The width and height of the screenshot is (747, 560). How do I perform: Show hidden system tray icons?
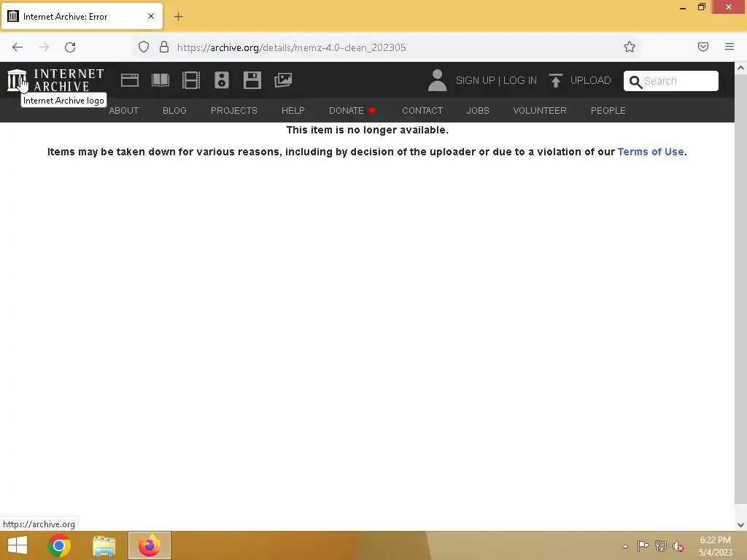point(625,546)
